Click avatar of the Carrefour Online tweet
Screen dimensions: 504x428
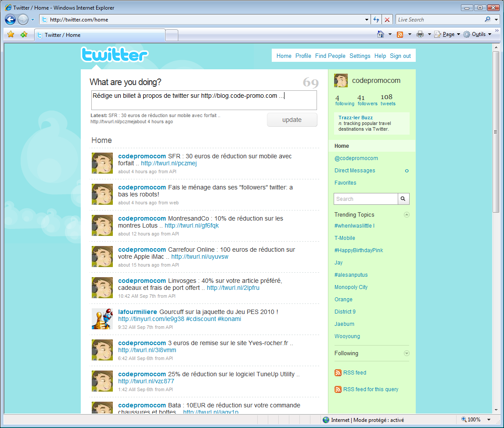coord(102,257)
